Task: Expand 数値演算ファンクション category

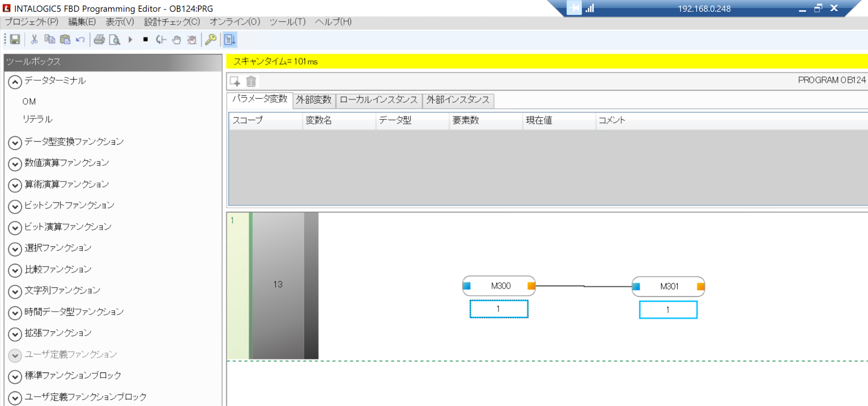Action: [x=15, y=164]
